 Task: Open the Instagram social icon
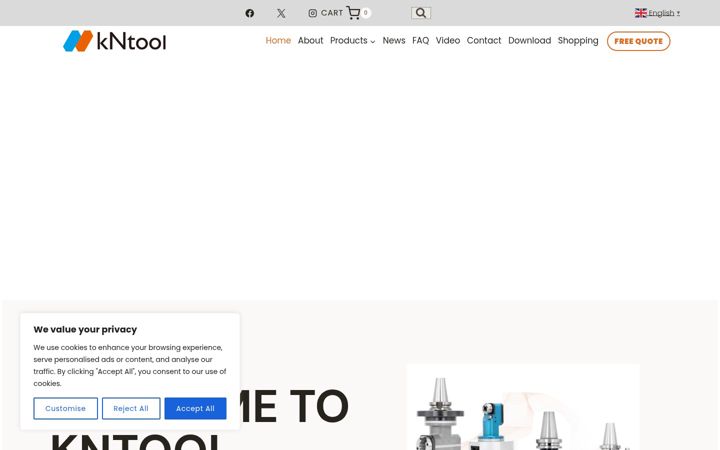[312, 13]
